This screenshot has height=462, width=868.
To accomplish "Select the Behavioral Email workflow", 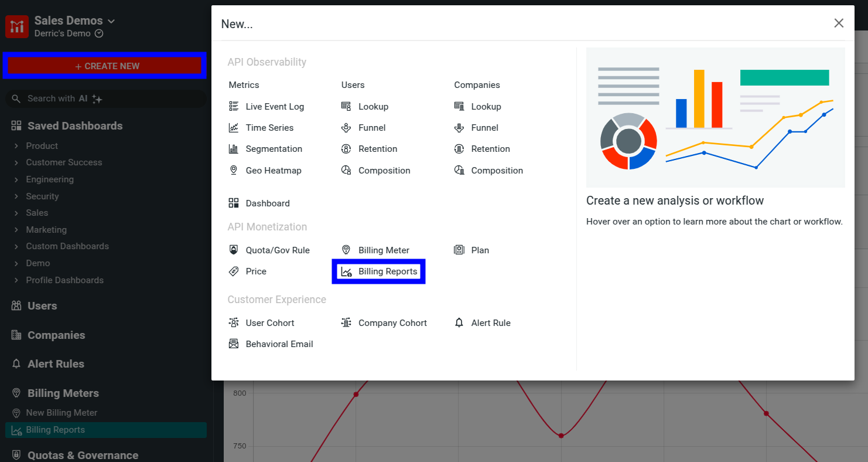I will [x=278, y=344].
